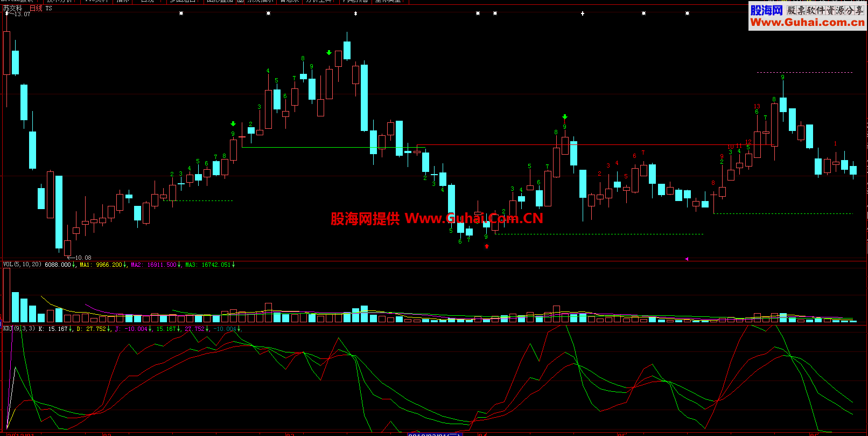The height and width of the screenshot is (436, 868).
Task: Click the MA3: 16742.051 value
Action: tap(208, 265)
